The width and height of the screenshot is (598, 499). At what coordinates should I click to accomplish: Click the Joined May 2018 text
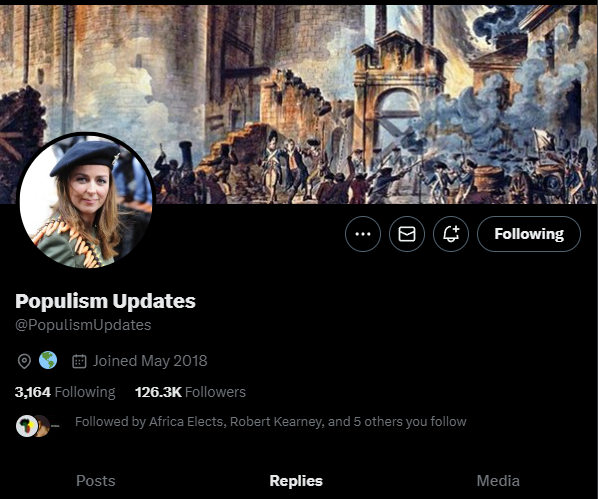[150, 361]
